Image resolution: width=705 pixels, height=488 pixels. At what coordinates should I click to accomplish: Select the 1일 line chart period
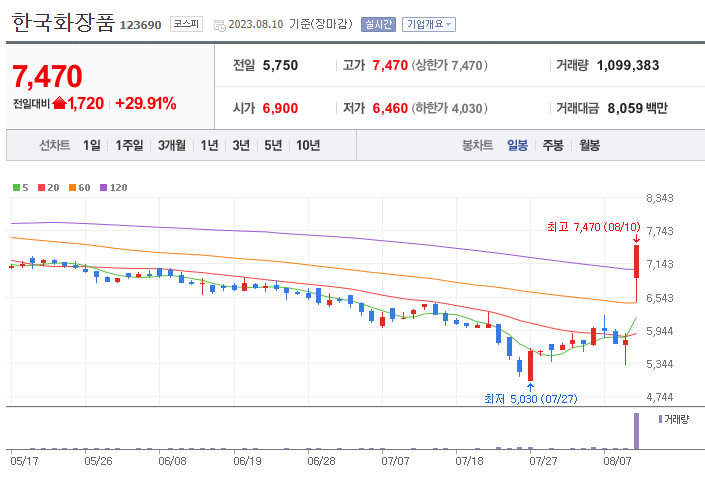91,145
